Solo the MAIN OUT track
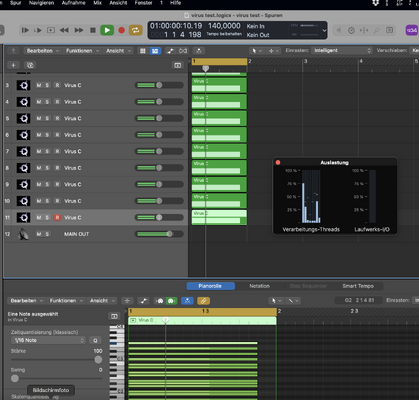Screen dimensions: 419x400 [47, 234]
